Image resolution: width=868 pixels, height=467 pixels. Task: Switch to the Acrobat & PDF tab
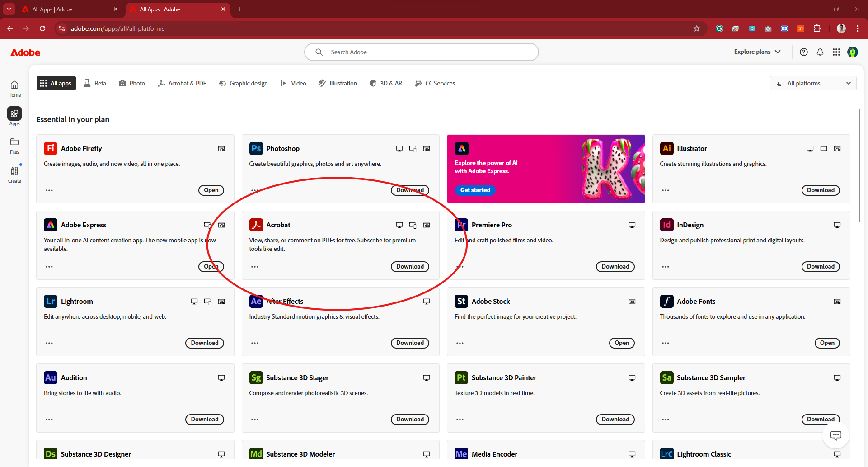[x=182, y=83]
